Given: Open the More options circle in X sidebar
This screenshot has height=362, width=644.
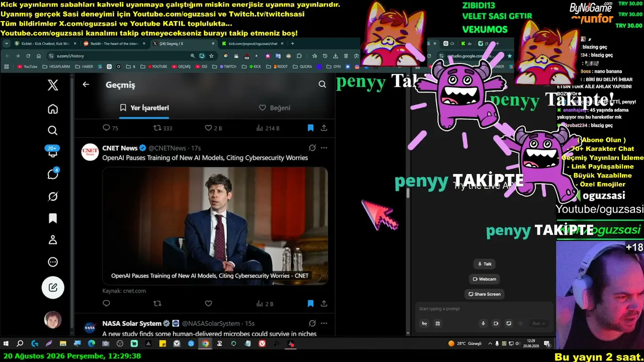Looking at the screenshot, I should (53, 262).
